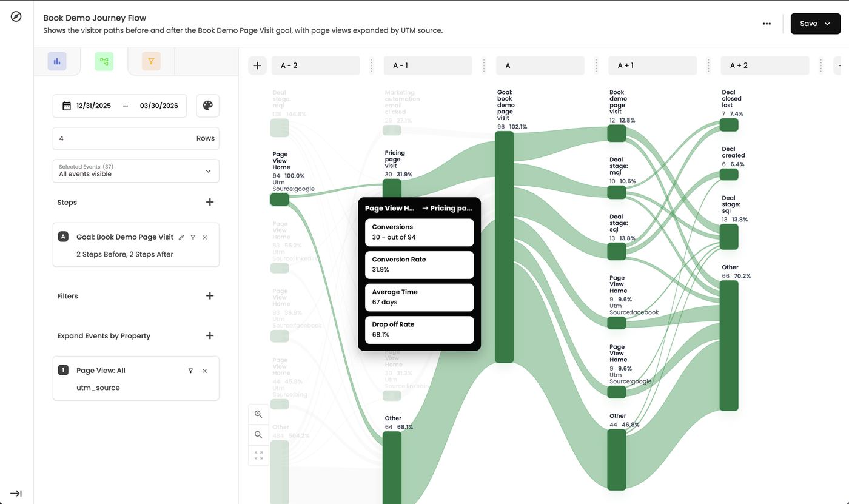Open vertical dots menu after column A - 2
This screenshot has width=849, height=504.
click(x=371, y=66)
